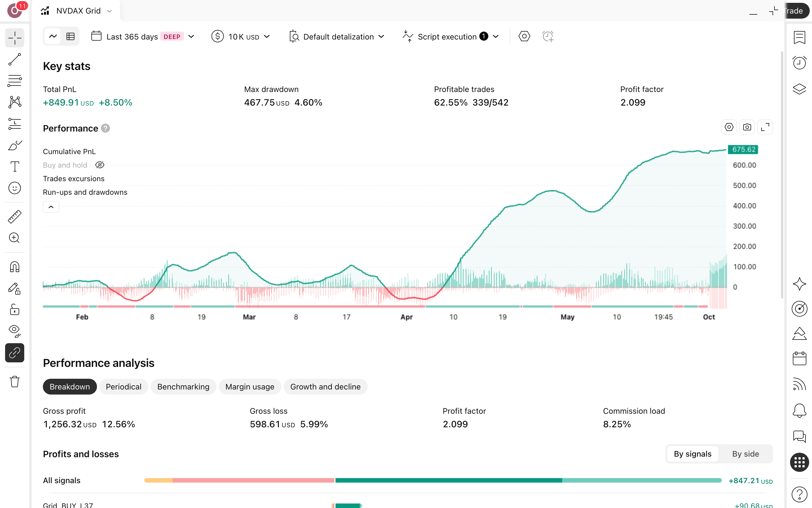Click the Trades excursions legend item
Image resolution: width=812 pixels, height=508 pixels.
click(x=74, y=179)
